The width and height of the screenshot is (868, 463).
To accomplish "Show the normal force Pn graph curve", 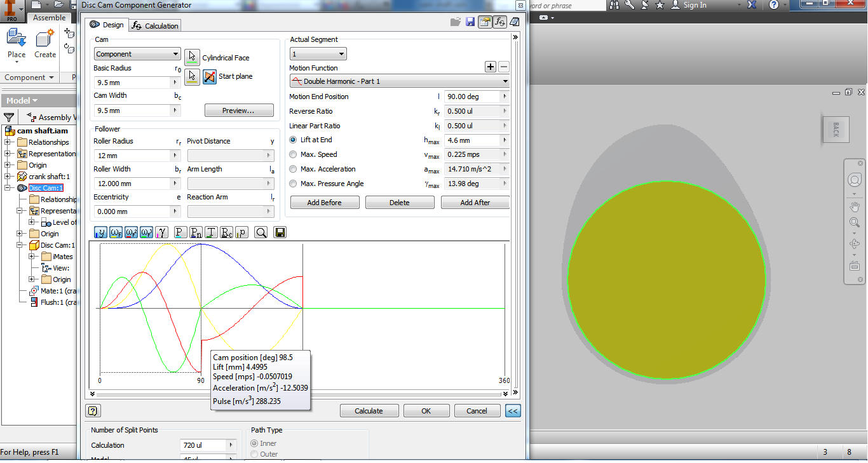I will tap(196, 232).
